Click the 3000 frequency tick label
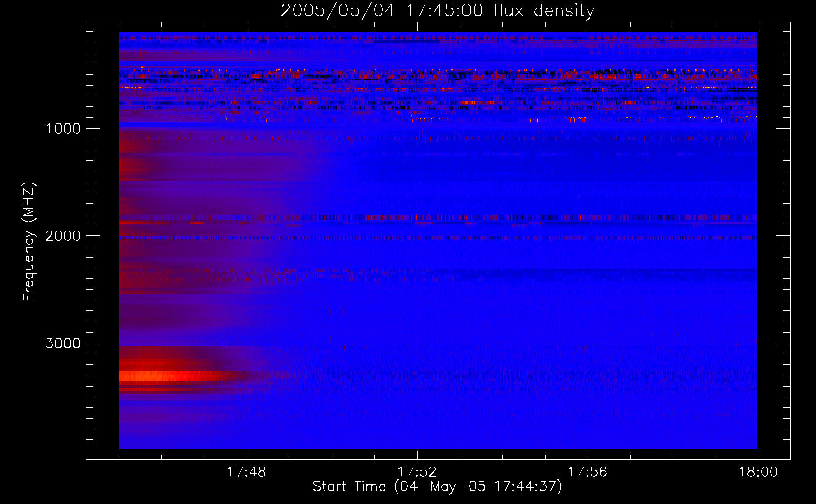Screen dimensions: 816x504 [x=63, y=343]
